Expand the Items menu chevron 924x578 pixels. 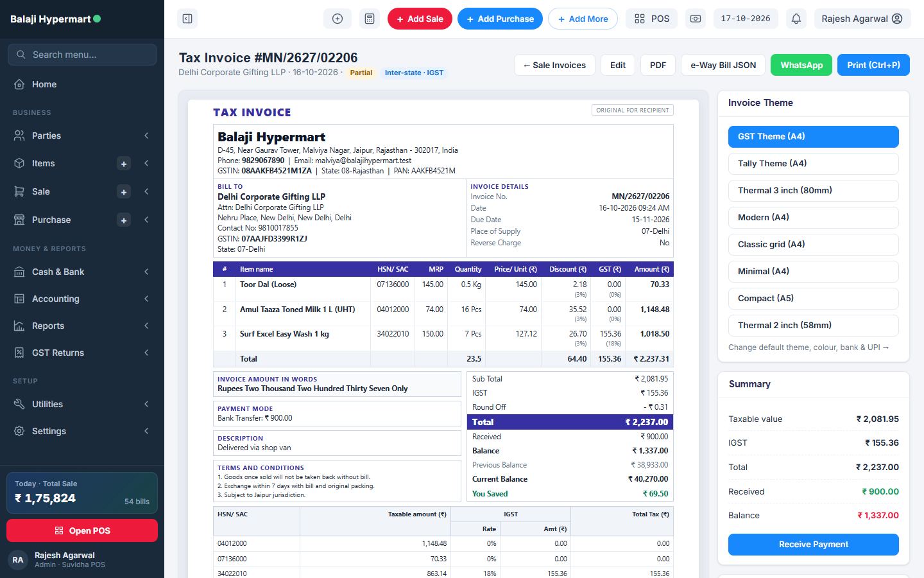(146, 163)
